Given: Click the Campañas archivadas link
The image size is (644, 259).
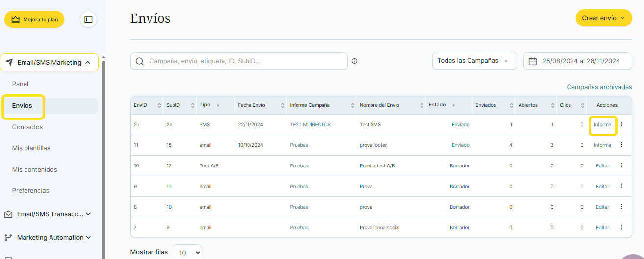Looking at the screenshot, I should (x=599, y=87).
